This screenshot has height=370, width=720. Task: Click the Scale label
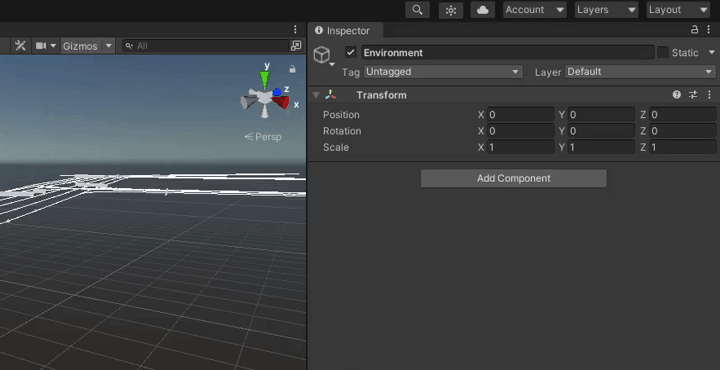coord(336,147)
